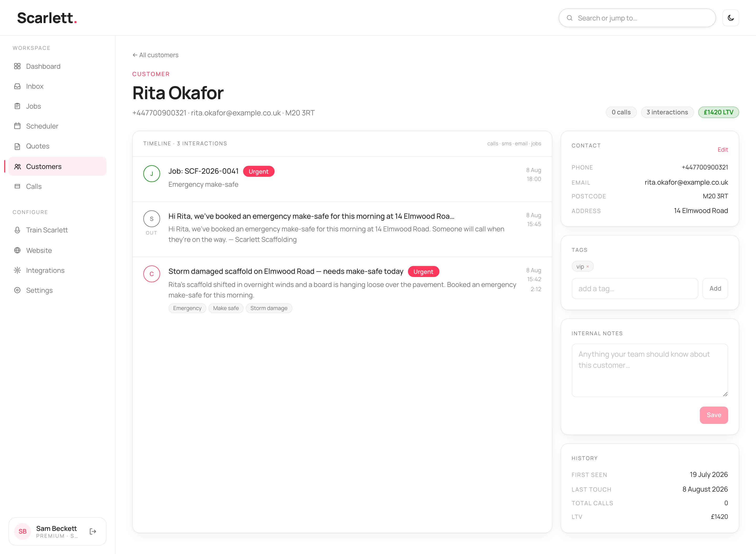Click the Website globe icon
This screenshot has height=554, width=756.
[x=17, y=250]
